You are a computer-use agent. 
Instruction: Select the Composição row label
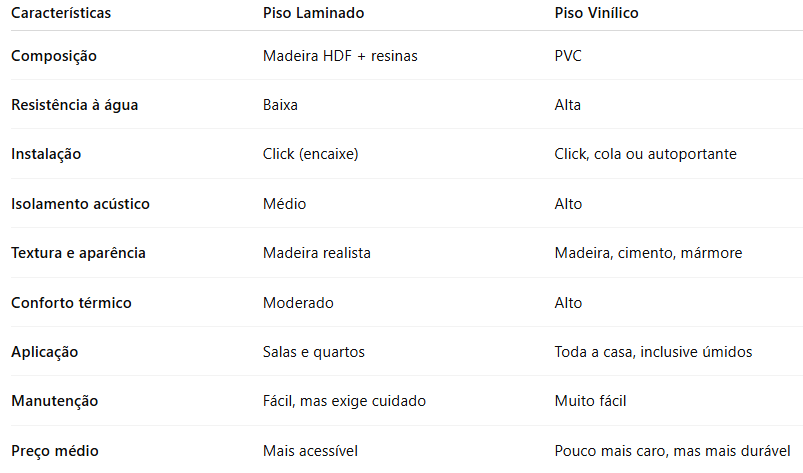54,56
